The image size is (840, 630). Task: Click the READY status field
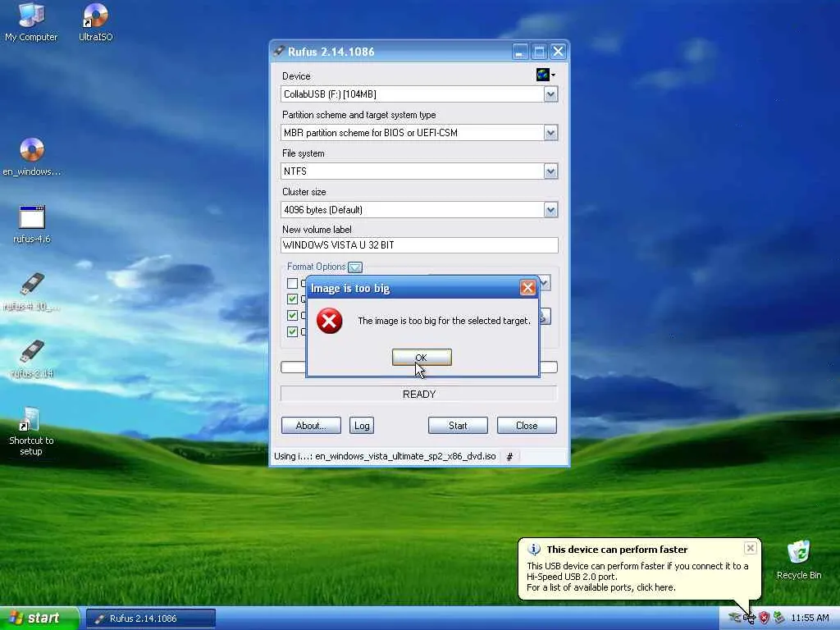coord(419,395)
